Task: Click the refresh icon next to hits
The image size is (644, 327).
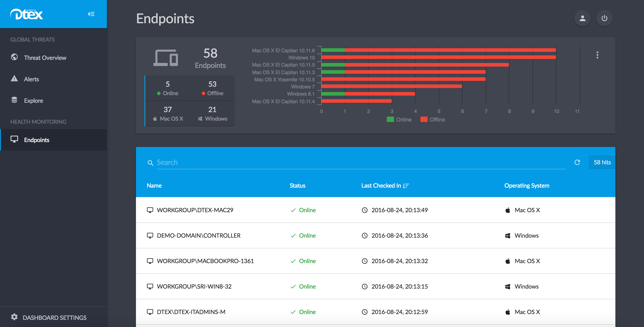Action: pos(577,162)
